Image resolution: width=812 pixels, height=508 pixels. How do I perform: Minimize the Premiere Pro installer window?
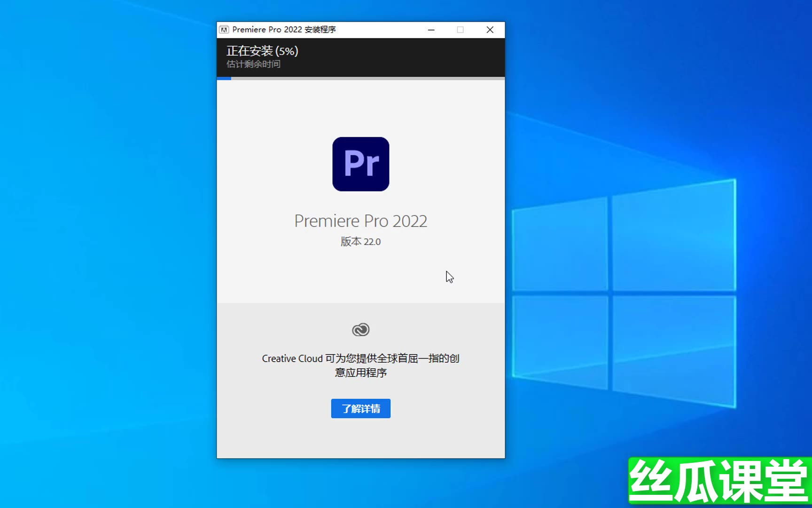pos(431,30)
